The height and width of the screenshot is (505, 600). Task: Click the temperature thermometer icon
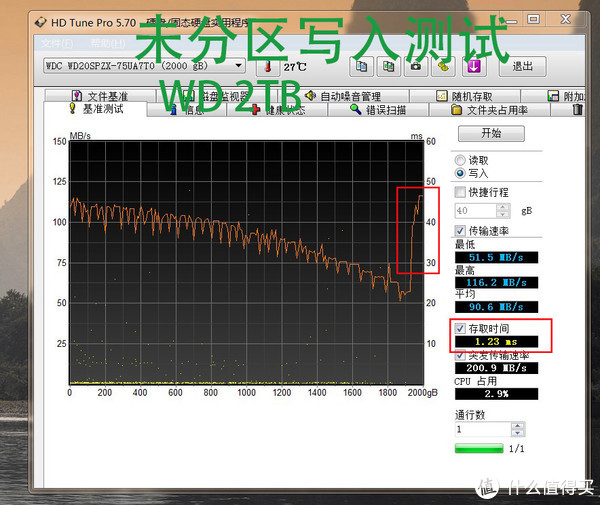click(x=268, y=67)
